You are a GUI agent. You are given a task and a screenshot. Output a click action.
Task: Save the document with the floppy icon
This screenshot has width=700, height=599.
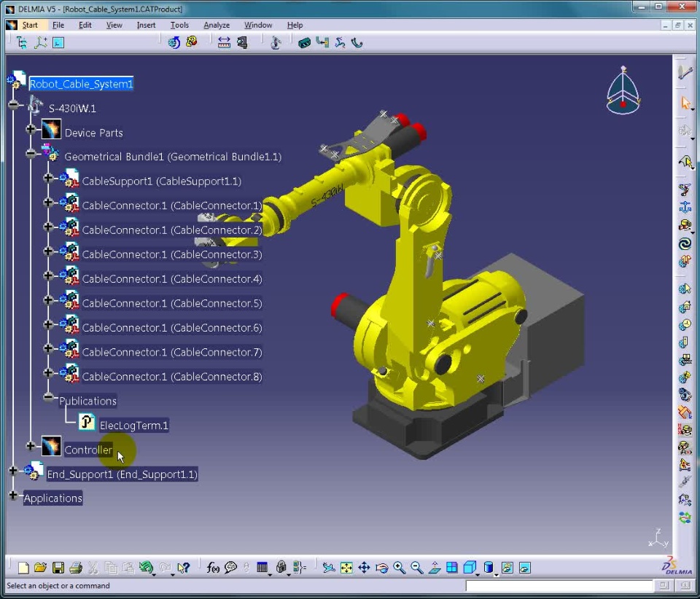[58, 568]
